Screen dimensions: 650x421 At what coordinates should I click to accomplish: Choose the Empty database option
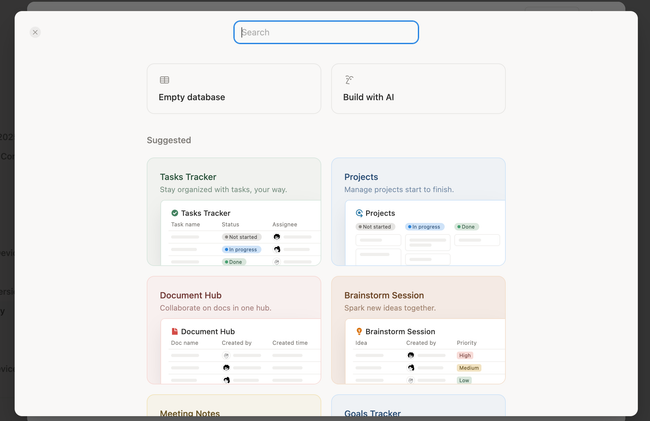(234, 89)
